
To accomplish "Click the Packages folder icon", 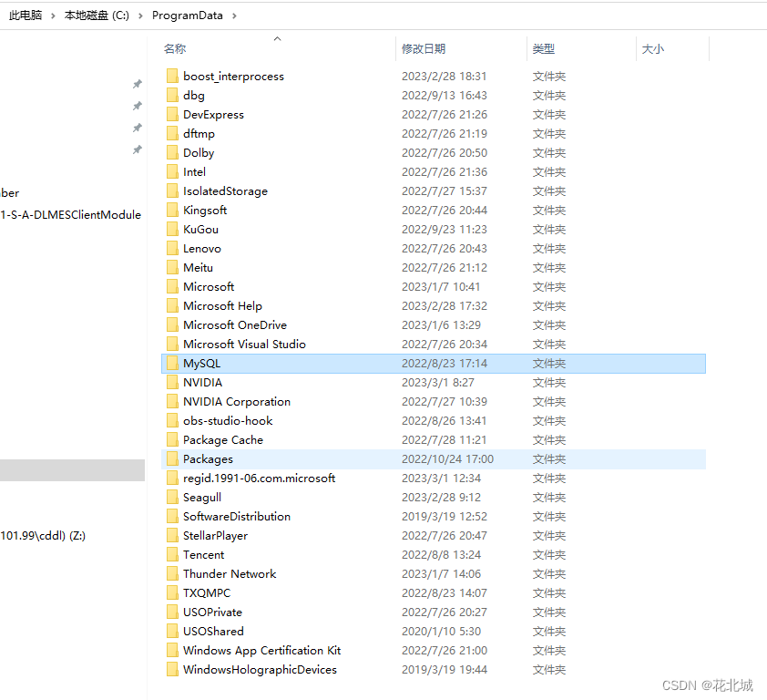I will (x=172, y=458).
